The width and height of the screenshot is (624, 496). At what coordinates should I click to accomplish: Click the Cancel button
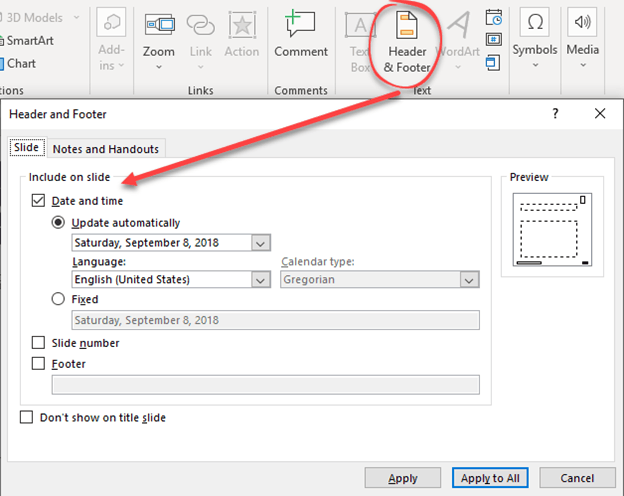(x=577, y=478)
